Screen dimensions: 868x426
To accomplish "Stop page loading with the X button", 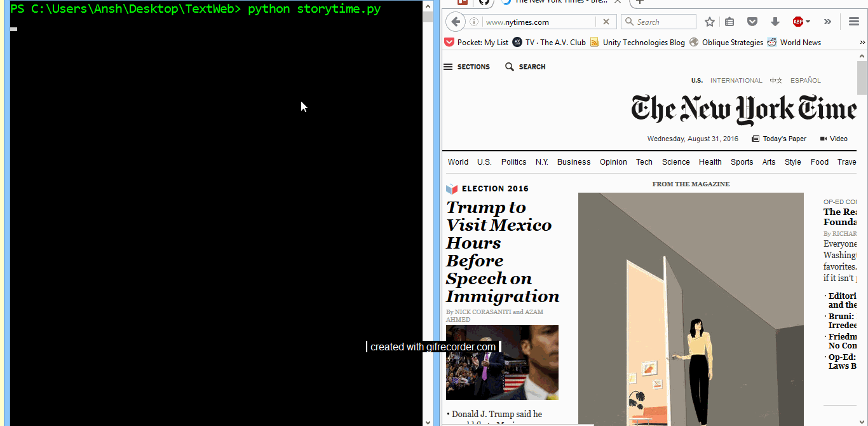I will tap(606, 22).
